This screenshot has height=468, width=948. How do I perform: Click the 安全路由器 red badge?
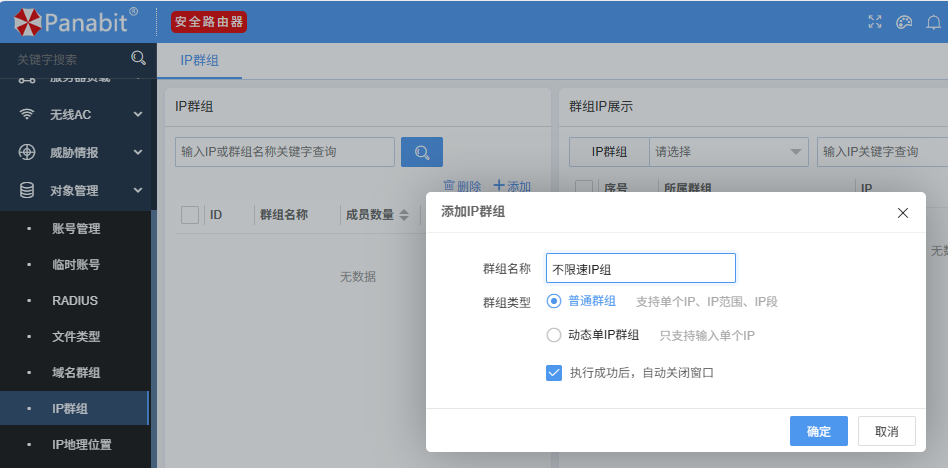[209, 22]
